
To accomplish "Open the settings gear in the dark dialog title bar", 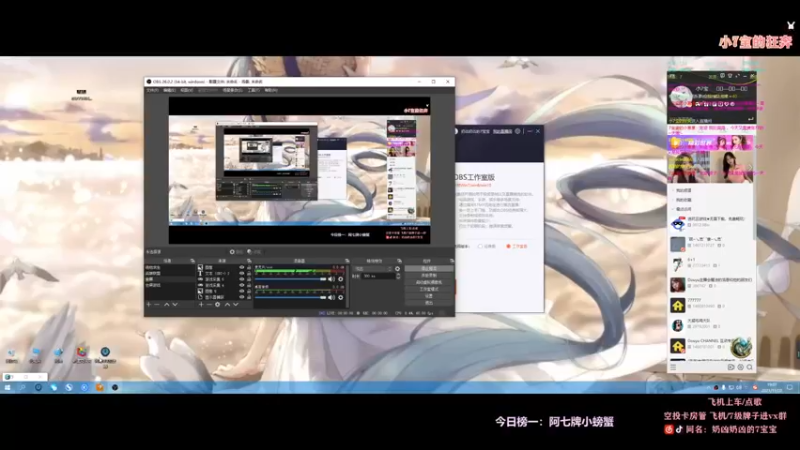I will pyautogui.click(x=517, y=131).
